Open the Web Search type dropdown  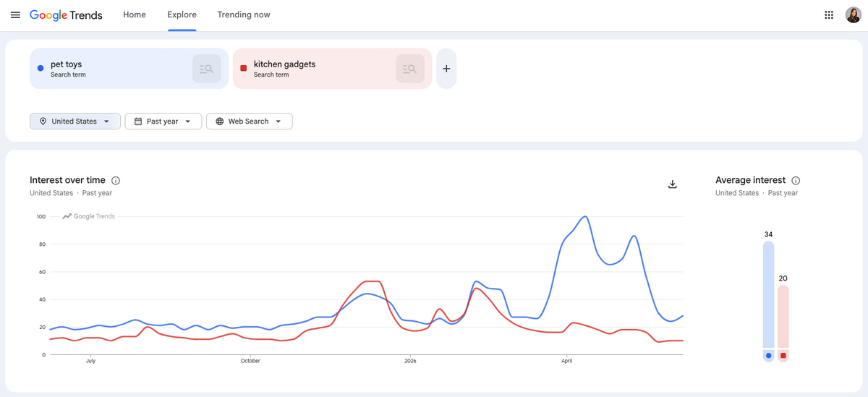250,121
